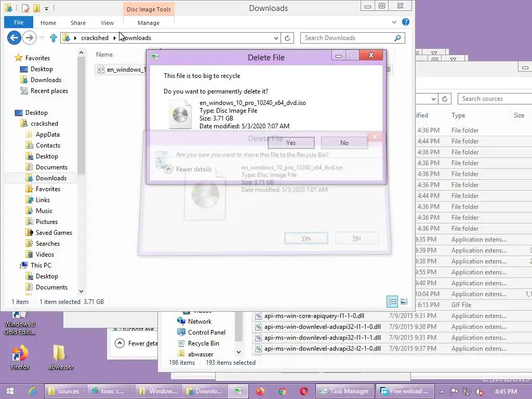The image size is (532, 399).
Task: Open Windows 8 Gold Edition desktop shortcut
Action: pos(20,323)
